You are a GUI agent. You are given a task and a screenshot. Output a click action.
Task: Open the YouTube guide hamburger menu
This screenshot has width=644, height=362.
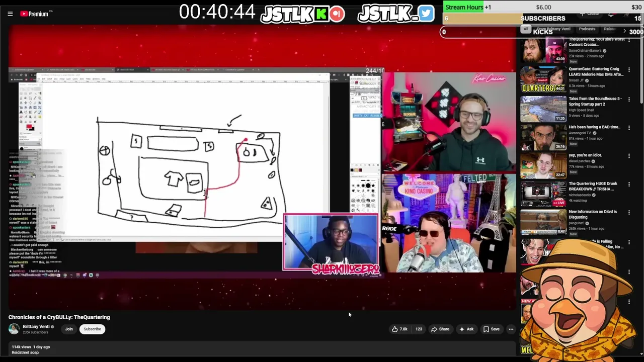10,14
